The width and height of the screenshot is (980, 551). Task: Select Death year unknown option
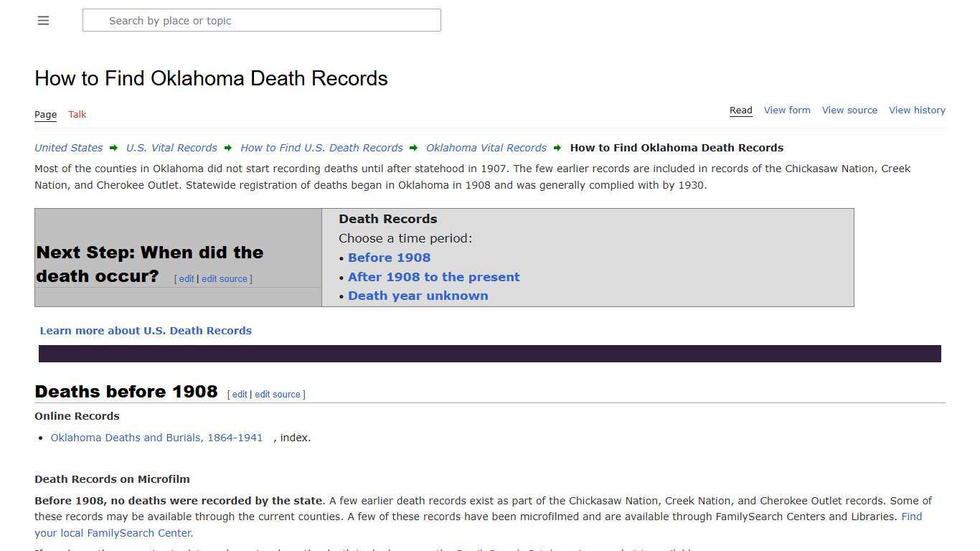(418, 296)
